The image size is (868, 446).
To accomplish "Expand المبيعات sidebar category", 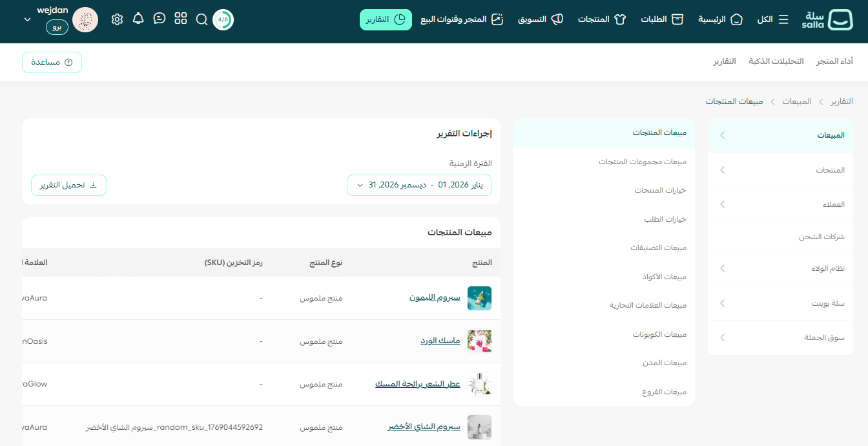I will click(780, 135).
